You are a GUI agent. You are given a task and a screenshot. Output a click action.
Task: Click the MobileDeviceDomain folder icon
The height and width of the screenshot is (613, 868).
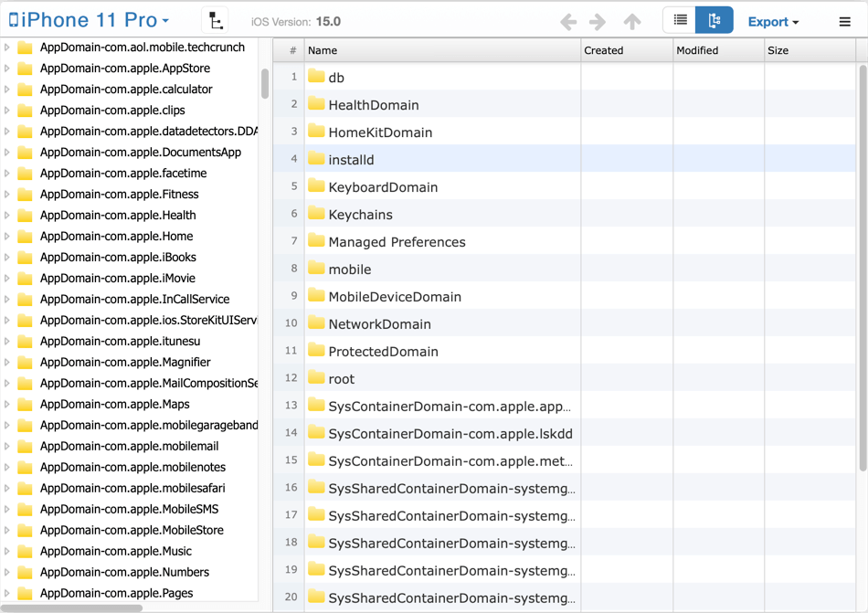click(316, 295)
